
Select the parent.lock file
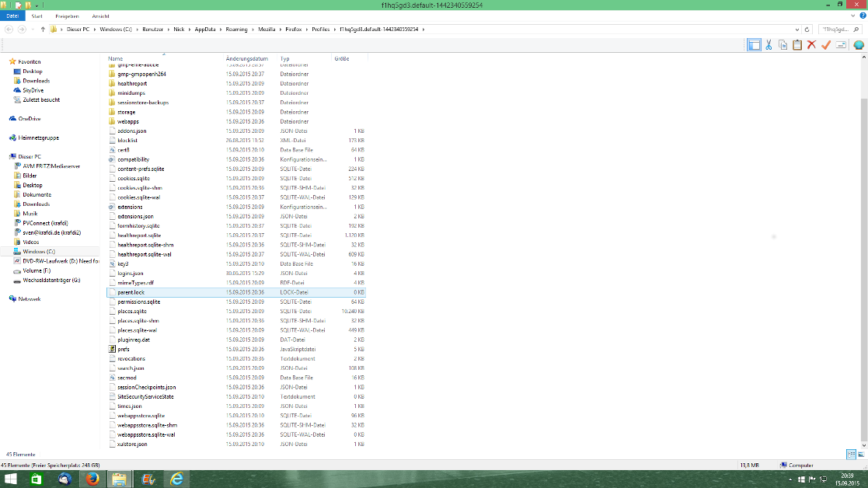pyautogui.click(x=236, y=292)
